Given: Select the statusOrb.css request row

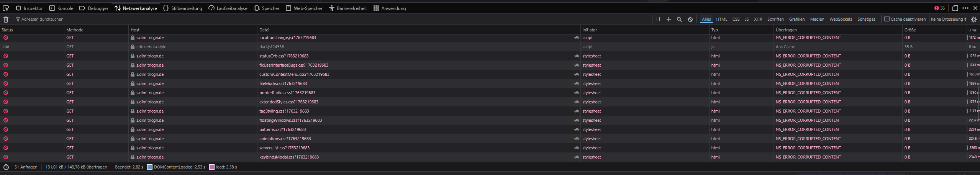Looking at the screenshot, I should tap(284, 56).
